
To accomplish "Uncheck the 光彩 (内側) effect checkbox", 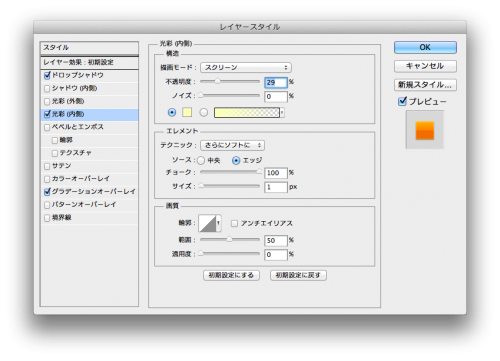I will pyautogui.click(x=47, y=114).
